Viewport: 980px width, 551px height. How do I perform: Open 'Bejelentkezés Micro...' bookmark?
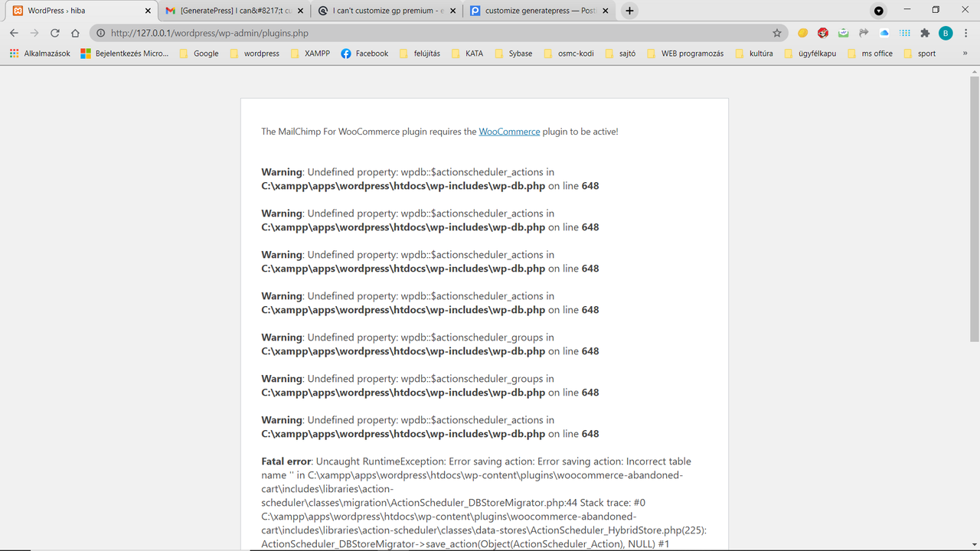pos(125,54)
